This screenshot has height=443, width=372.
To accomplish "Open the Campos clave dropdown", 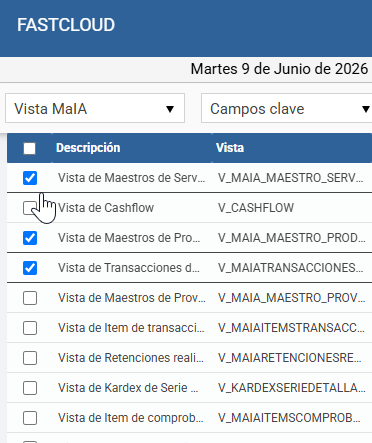I will (287, 108).
